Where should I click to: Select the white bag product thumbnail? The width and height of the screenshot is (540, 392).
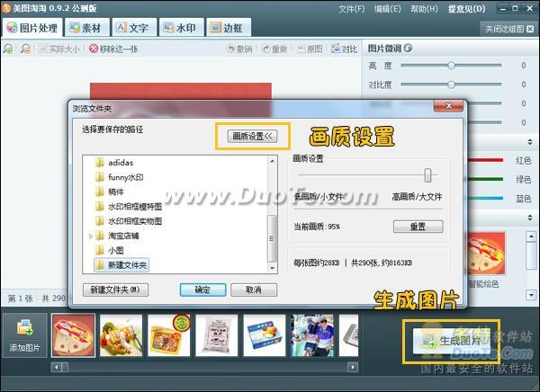[217, 334]
